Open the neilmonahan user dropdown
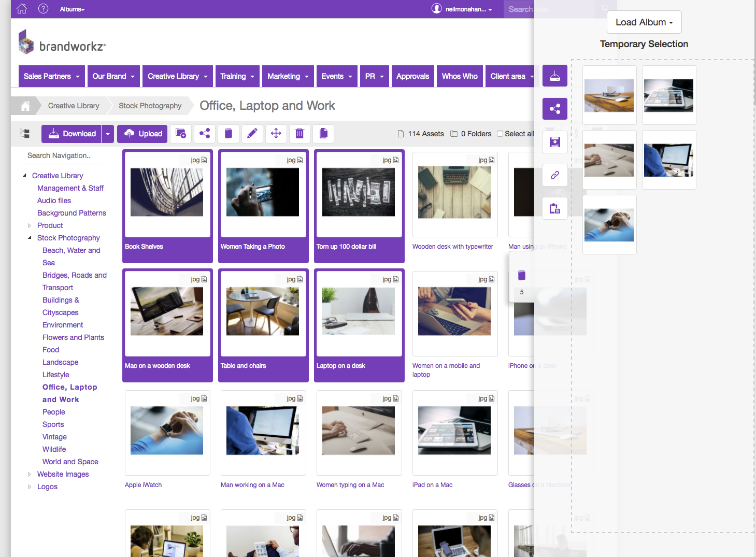Image resolution: width=756 pixels, height=557 pixels. pyautogui.click(x=468, y=9)
